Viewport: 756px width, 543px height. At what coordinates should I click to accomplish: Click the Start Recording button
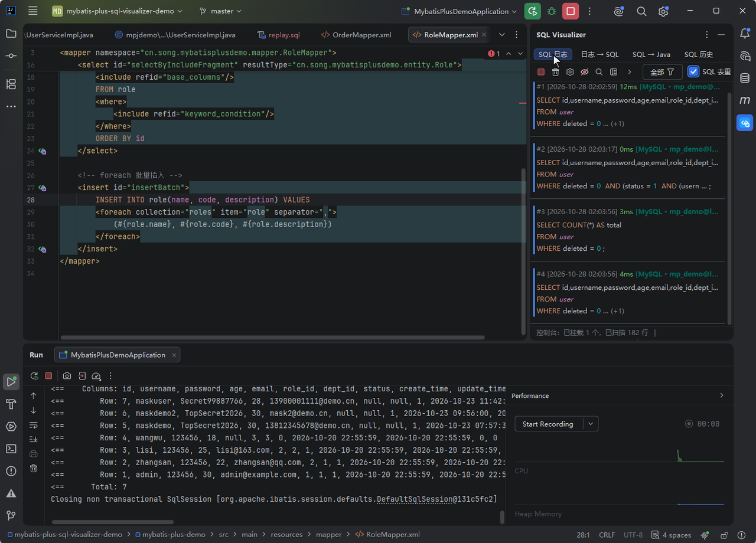tap(548, 424)
